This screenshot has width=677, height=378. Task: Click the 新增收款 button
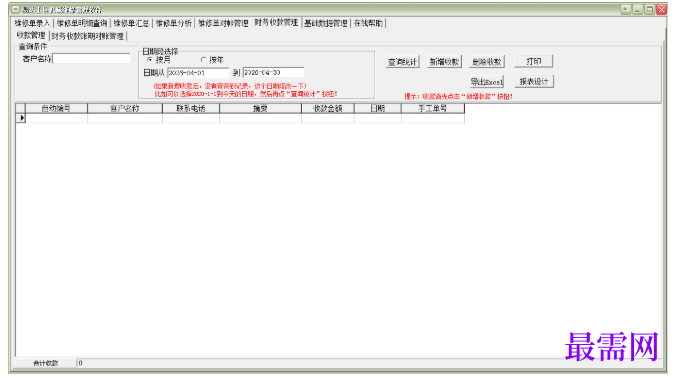click(x=444, y=62)
